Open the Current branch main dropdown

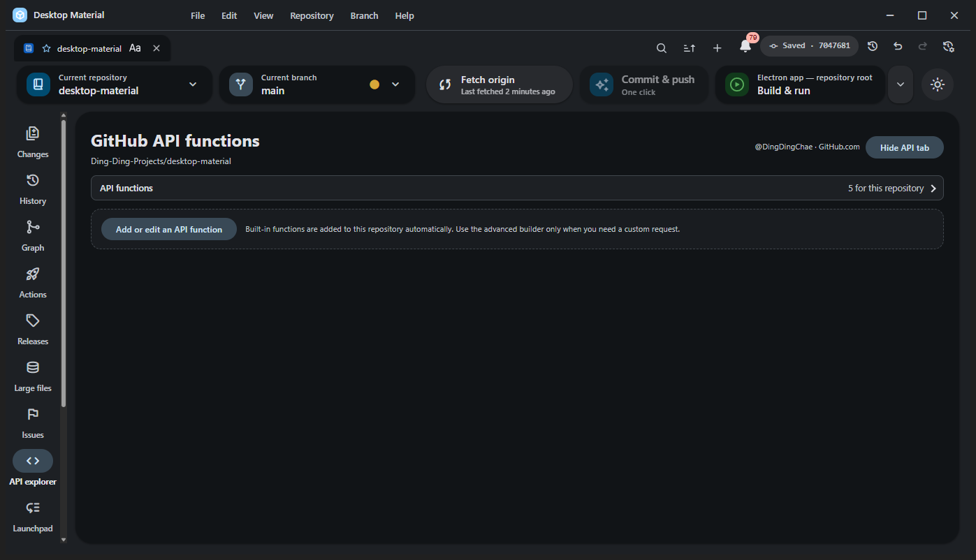point(317,84)
